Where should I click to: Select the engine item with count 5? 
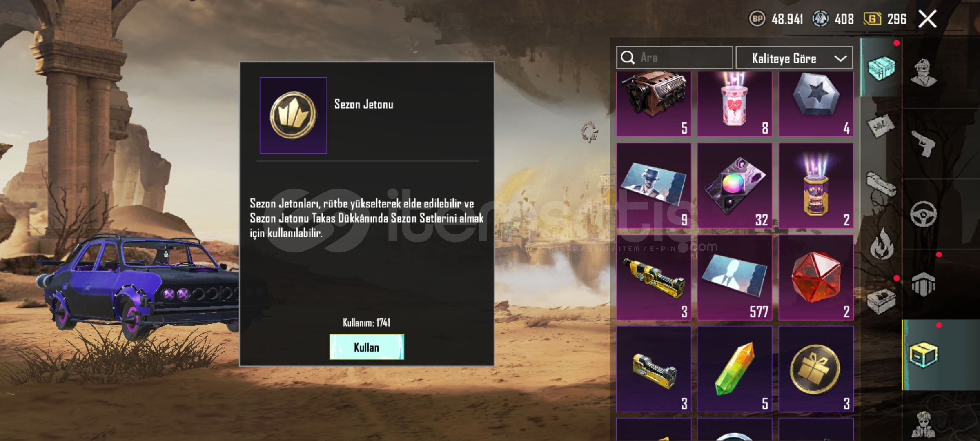point(653,104)
